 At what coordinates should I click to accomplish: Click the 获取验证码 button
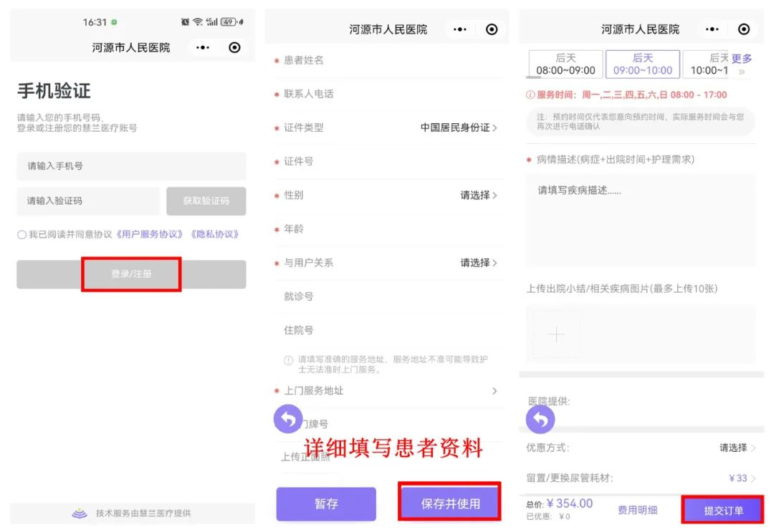pyautogui.click(x=206, y=201)
